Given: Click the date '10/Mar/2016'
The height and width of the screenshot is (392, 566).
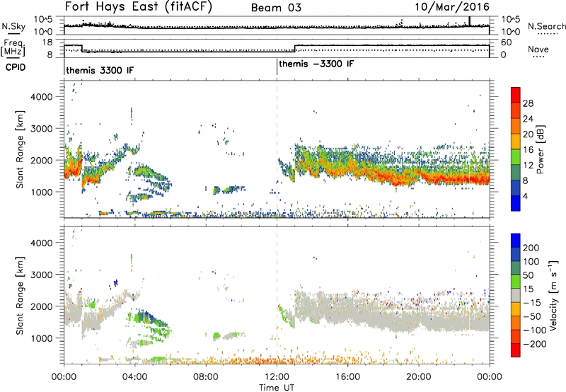Looking at the screenshot, I should tap(452, 7).
